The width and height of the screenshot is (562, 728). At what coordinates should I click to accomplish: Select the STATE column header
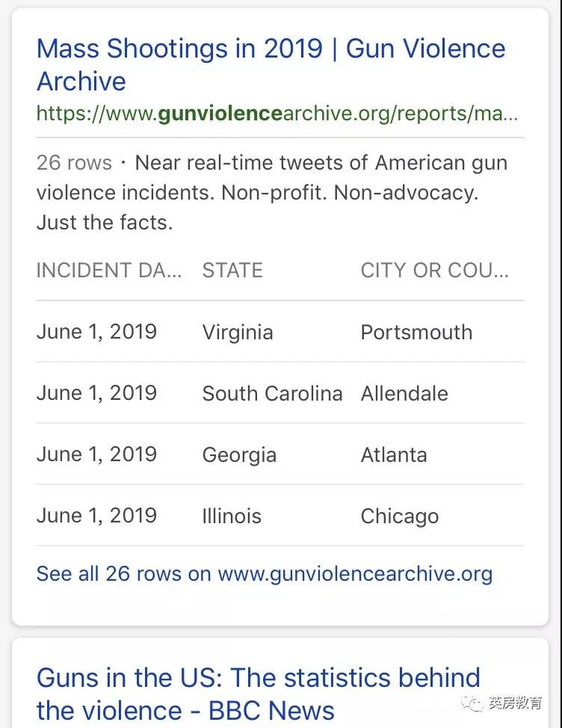click(232, 271)
